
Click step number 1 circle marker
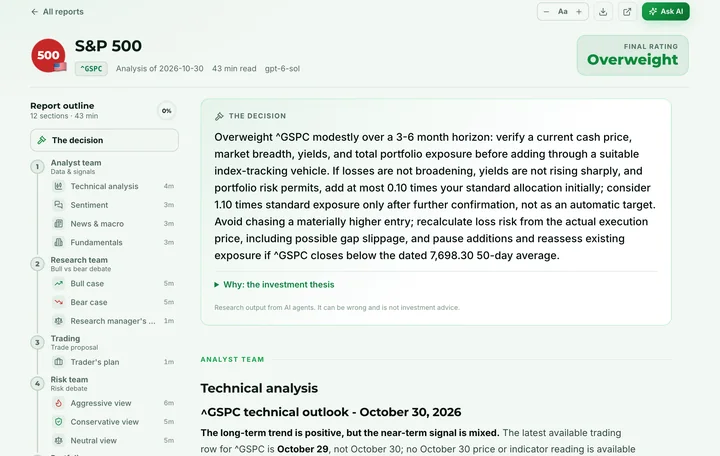pyautogui.click(x=37, y=166)
